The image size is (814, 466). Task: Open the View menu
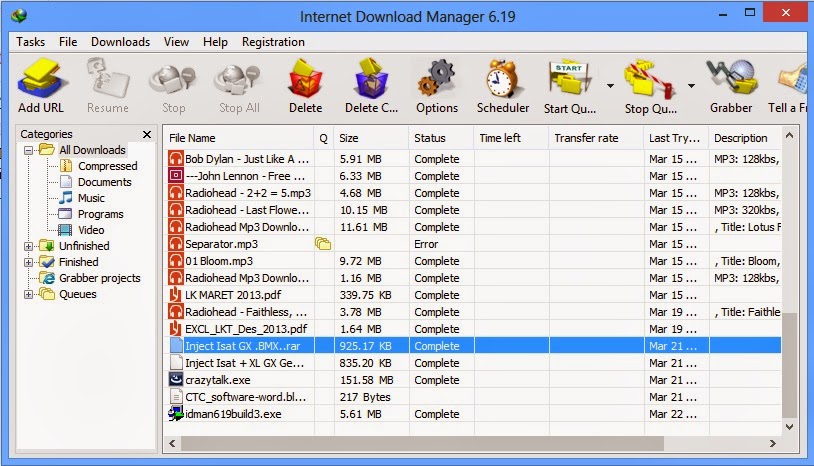point(177,42)
